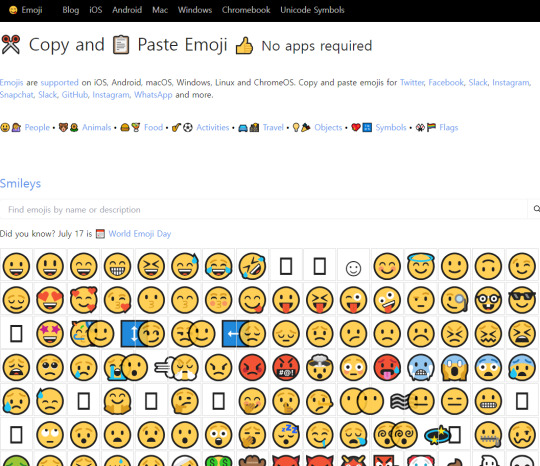Open the Facebook link

(x=446, y=83)
